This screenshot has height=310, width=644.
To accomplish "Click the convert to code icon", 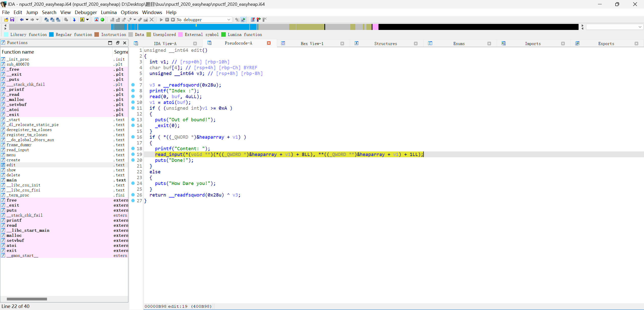I will [x=112, y=20].
